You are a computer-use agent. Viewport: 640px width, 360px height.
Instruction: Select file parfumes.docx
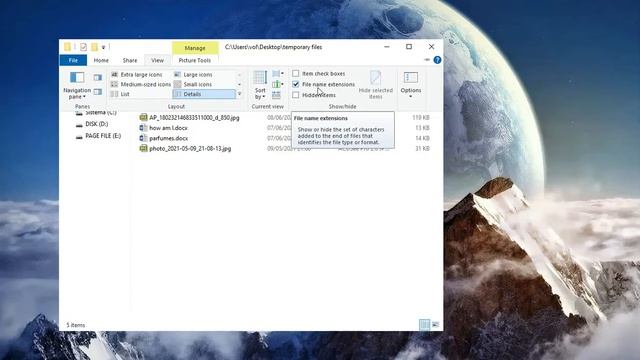click(x=169, y=138)
